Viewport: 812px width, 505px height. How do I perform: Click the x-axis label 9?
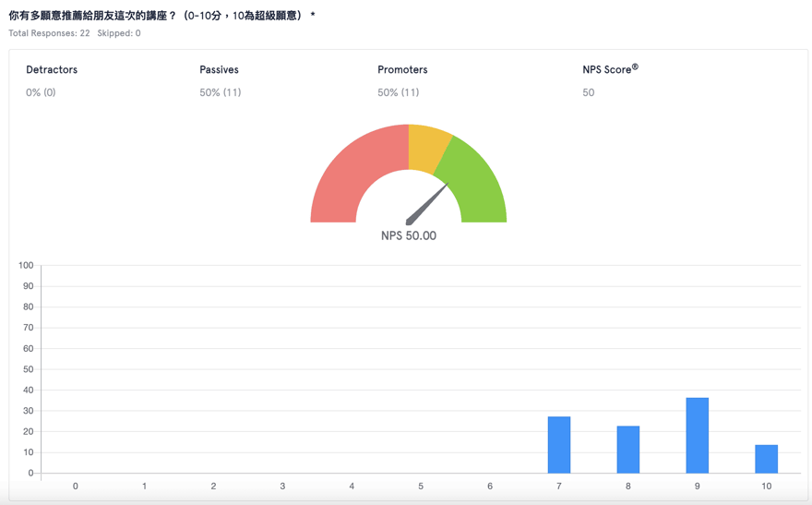697,487
